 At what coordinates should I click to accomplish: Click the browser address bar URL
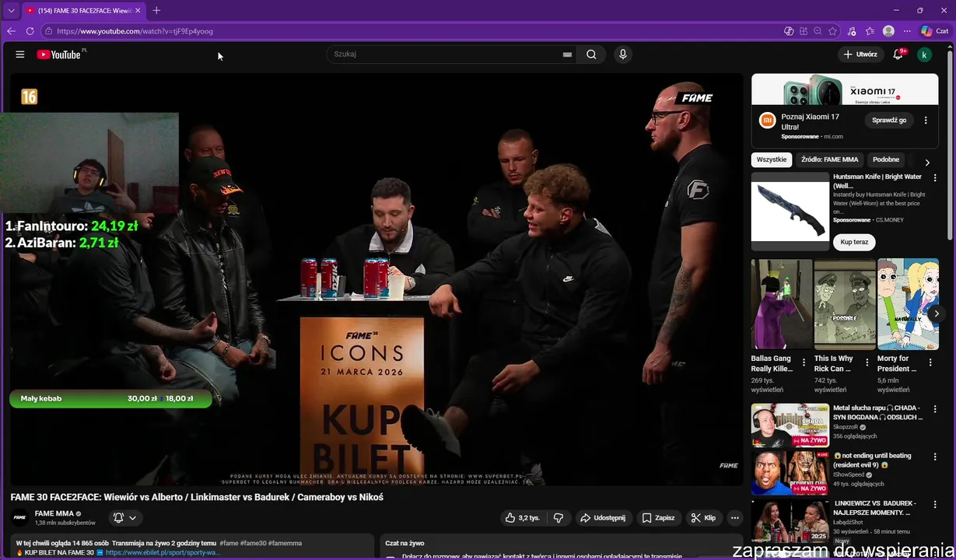pyautogui.click(x=135, y=31)
